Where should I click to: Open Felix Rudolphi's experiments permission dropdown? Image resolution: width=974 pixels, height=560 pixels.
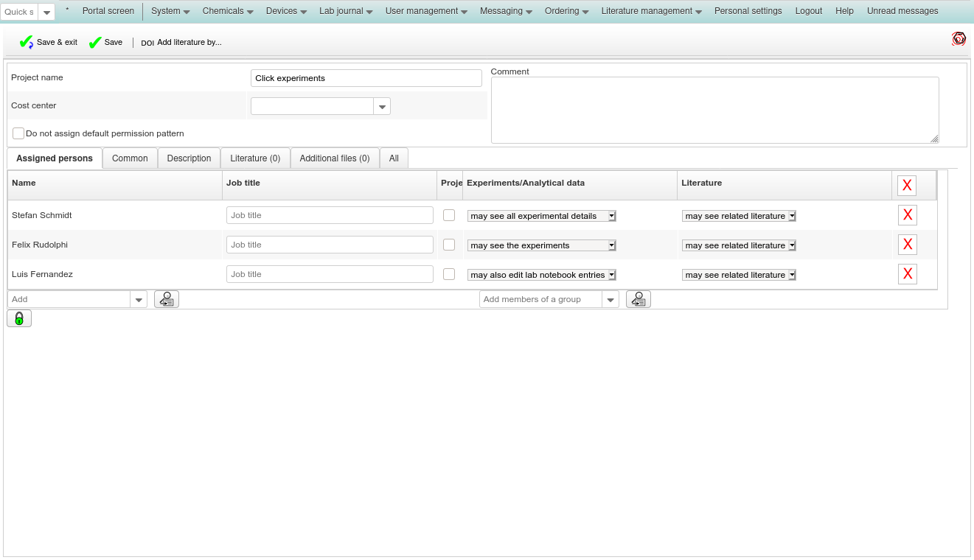[541, 245]
